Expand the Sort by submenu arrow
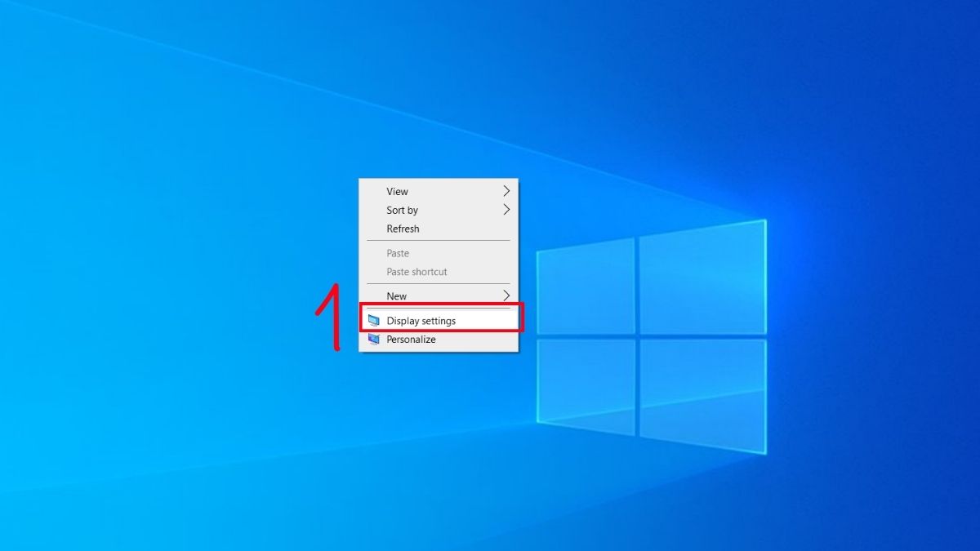Image resolution: width=980 pixels, height=551 pixels. 506,210
